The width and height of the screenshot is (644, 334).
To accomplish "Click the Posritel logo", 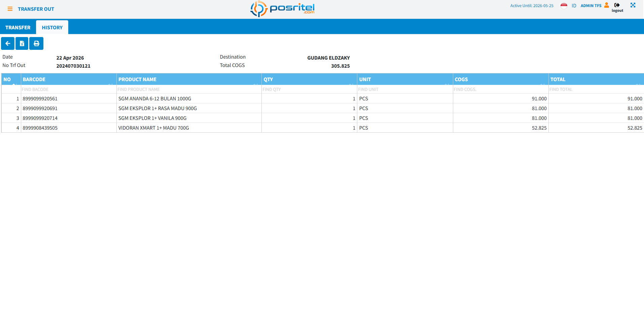I will (282, 9).
